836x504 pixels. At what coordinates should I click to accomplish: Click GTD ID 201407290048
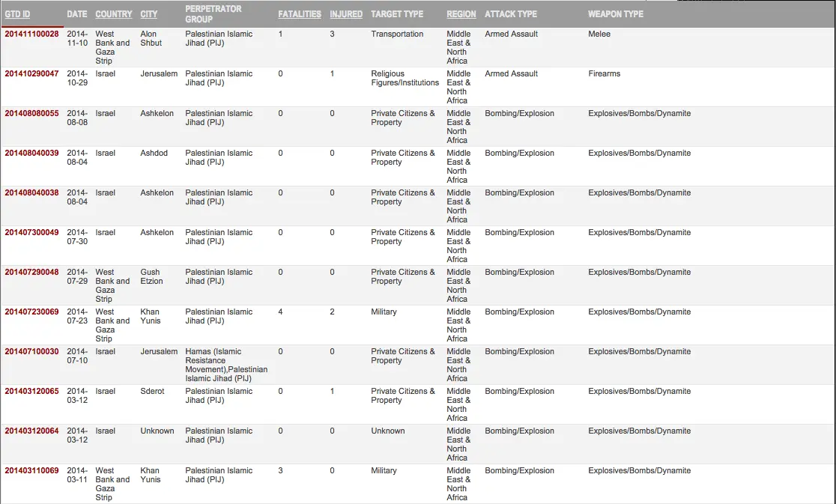coord(31,273)
